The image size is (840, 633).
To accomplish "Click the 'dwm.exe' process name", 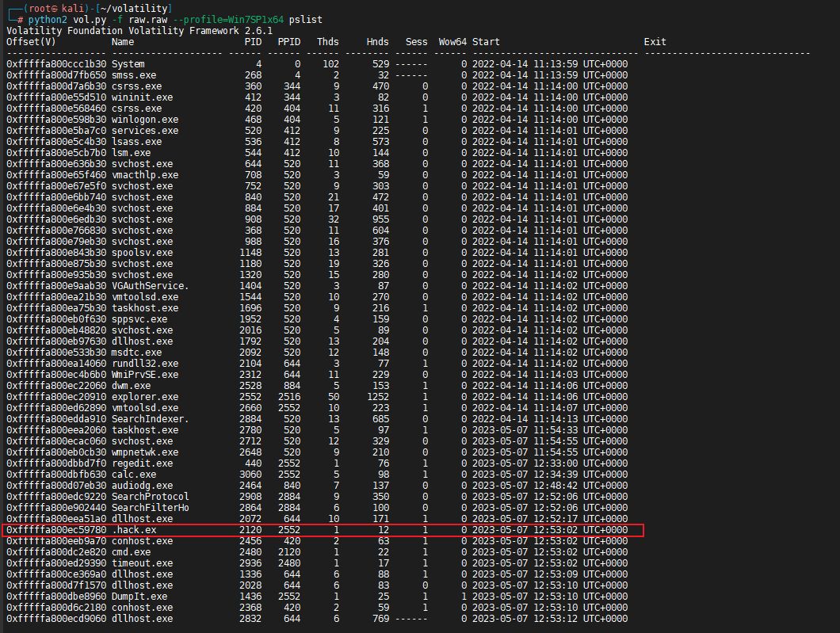I will tap(132, 386).
